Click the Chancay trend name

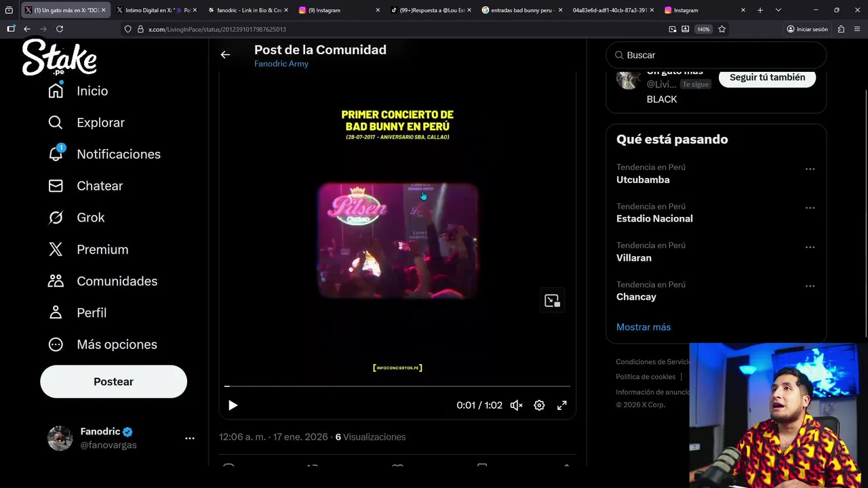(636, 297)
